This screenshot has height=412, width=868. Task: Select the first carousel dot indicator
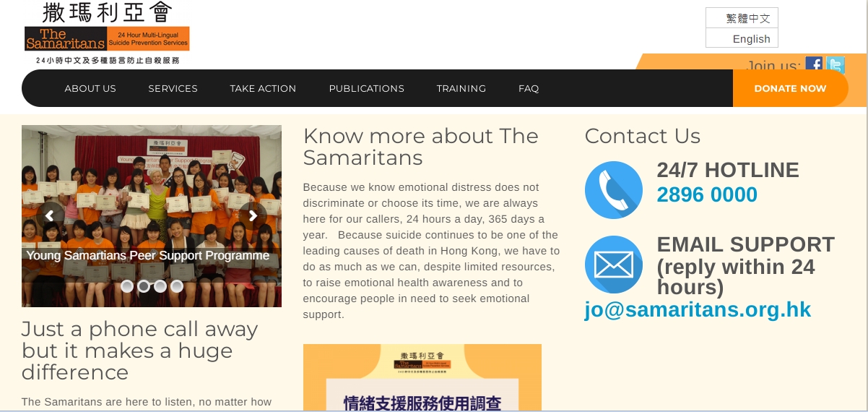pyautogui.click(x=127, y=286)
